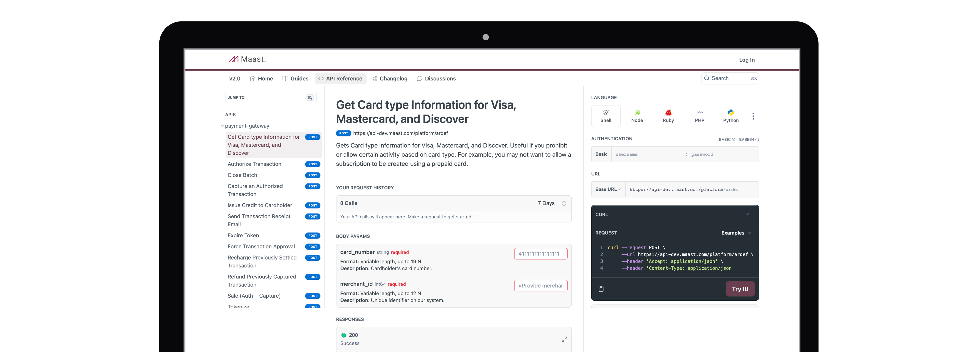
Task: Copy the cURL request via clipboard icon
Action: tap(601, 289)
